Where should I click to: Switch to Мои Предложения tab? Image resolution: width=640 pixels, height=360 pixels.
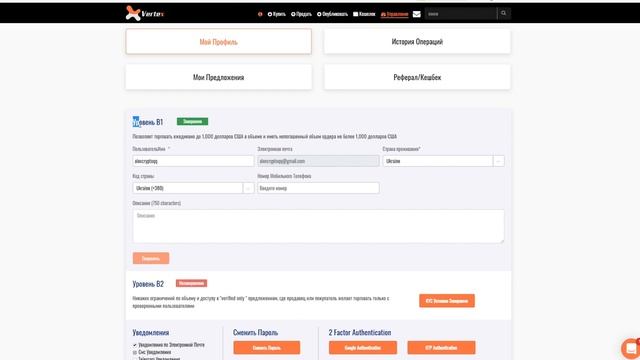coord(218,77)
